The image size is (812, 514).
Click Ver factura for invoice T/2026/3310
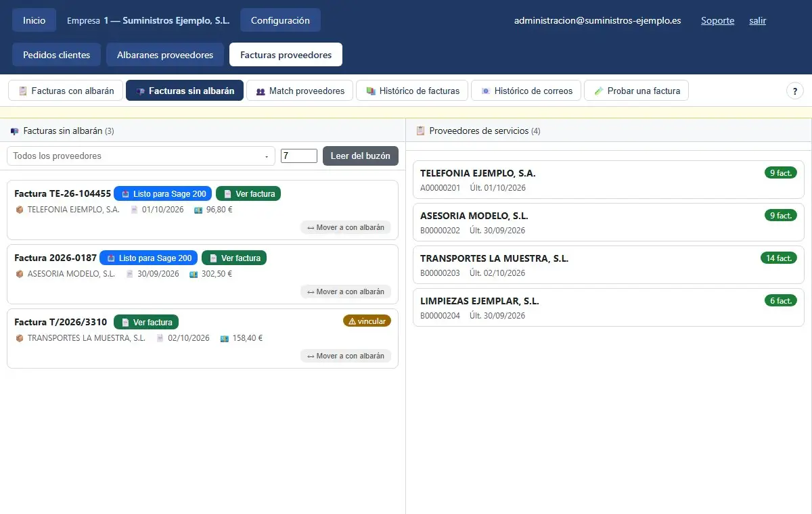(x=146, y=322)
